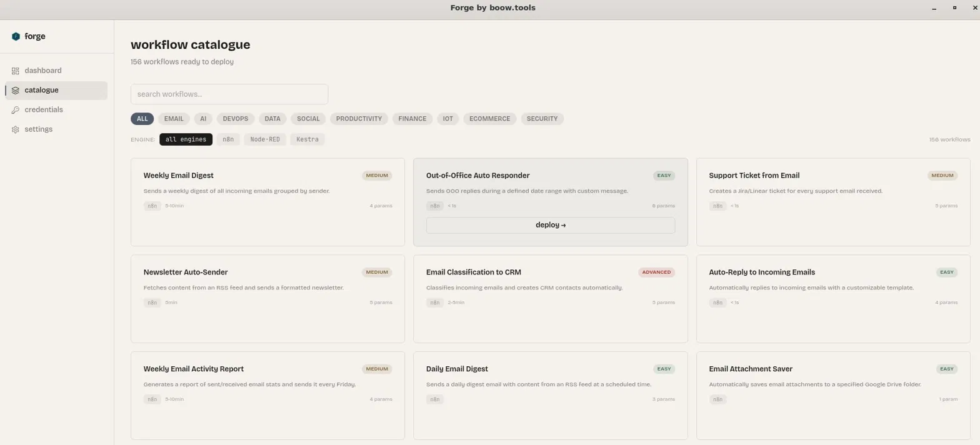Open Email Classification to CRM card

pos(551,299)
